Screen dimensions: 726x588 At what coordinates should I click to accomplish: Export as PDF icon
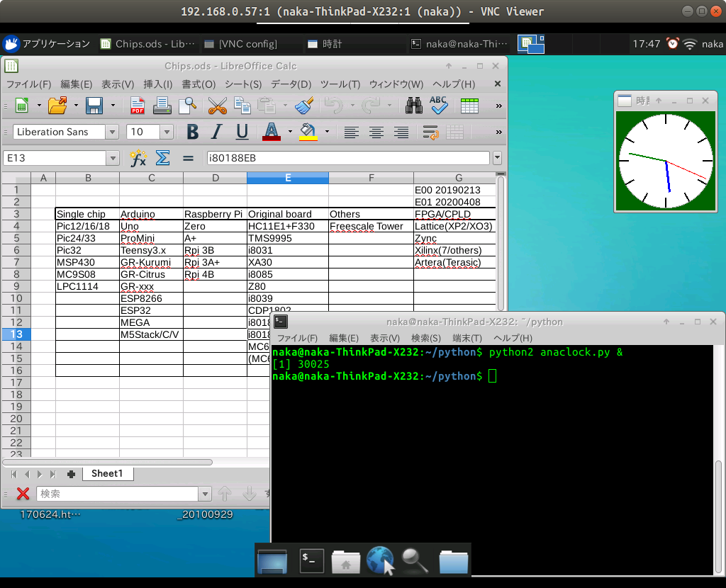pyautogui.click(x=137, y=106)
